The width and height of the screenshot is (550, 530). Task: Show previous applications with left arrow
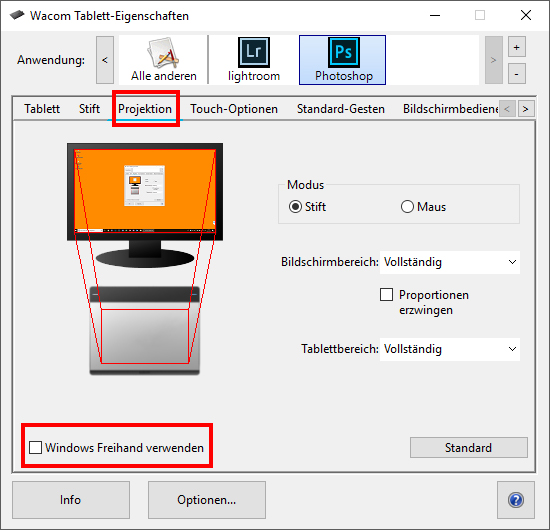pyautogui.click(x=105, y=60)
